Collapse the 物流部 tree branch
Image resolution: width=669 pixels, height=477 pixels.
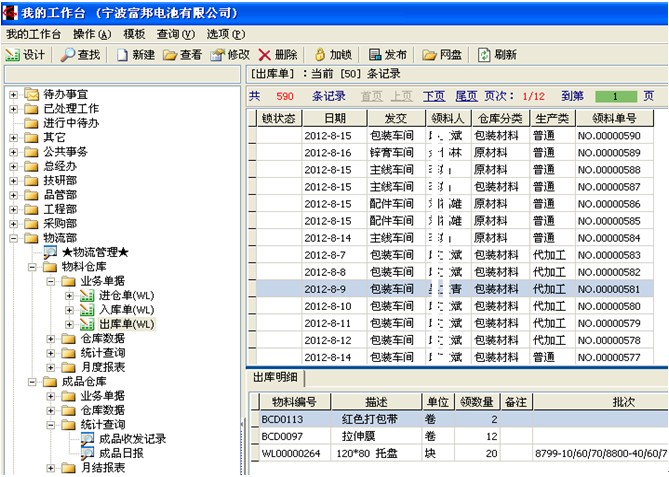pos(13,239)
